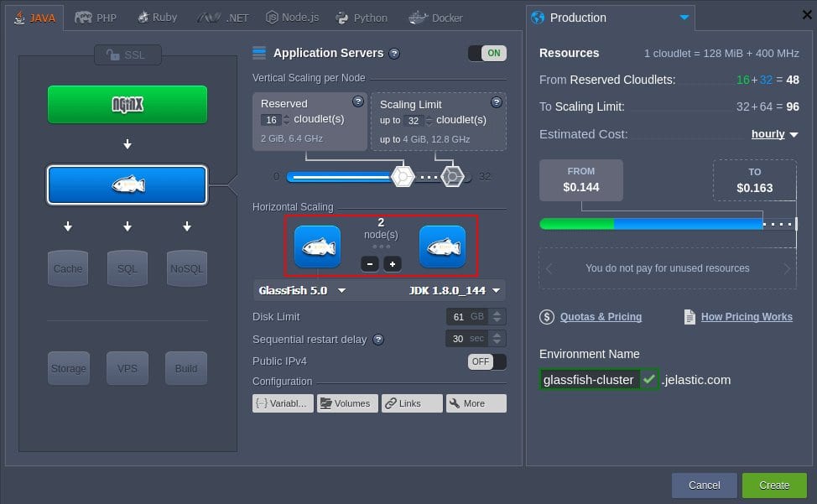Turn off the Application Servers switch
The width and height of the screenshot is (817, 504).
click(487, 53)
